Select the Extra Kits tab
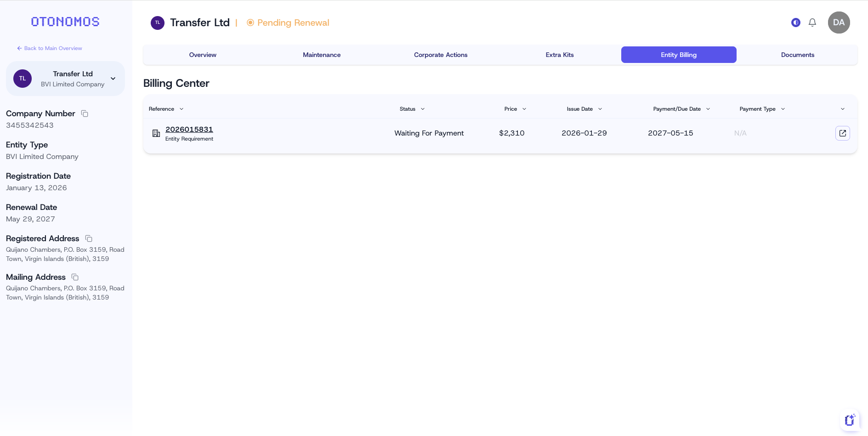The height and width of the screenshot is (436, 868). tap(559, 55)
